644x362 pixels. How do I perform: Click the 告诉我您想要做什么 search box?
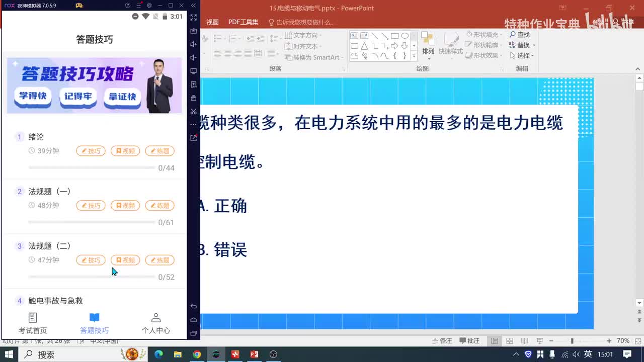pyautogui.click(x=301, y=22)
